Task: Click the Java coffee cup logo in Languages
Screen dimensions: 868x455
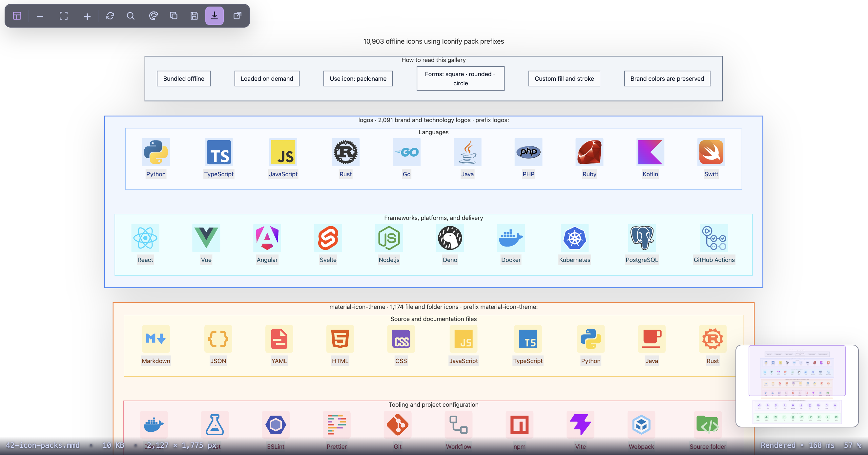Action: 468,152
